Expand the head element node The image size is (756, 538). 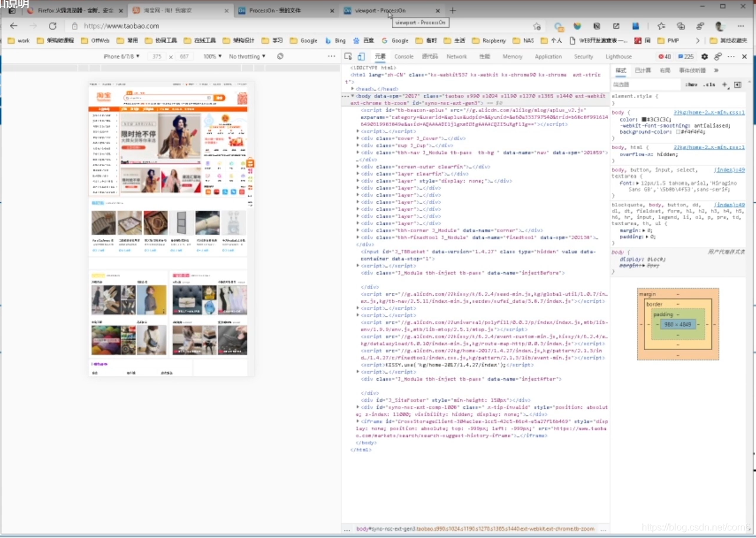click(x=352, y=89)
